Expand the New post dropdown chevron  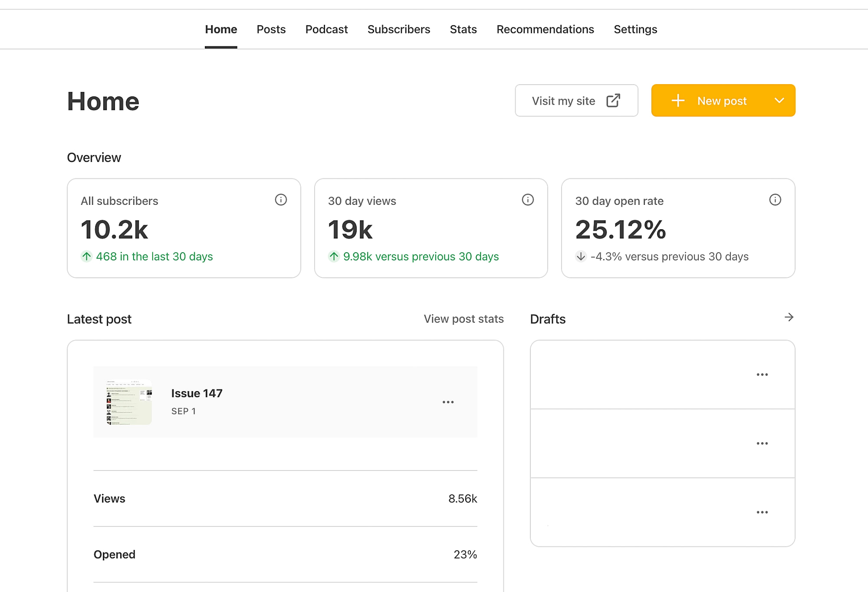click(779, 101)
